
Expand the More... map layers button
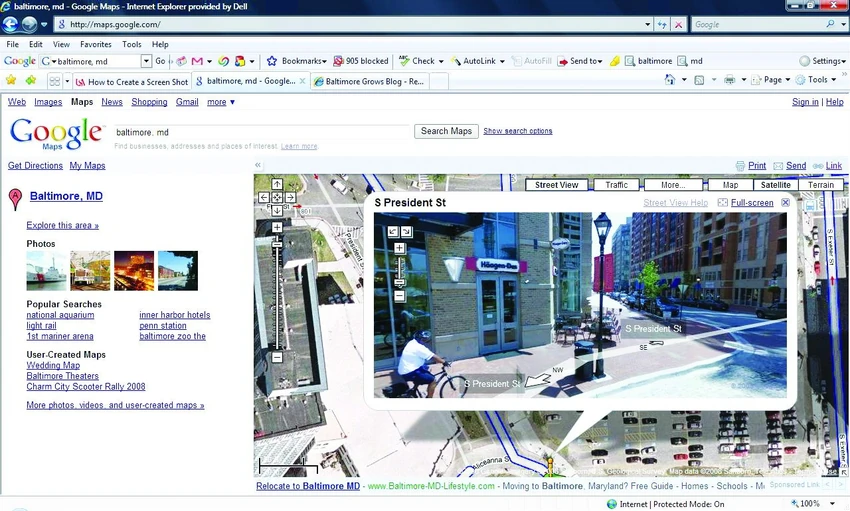click(673, 185)
